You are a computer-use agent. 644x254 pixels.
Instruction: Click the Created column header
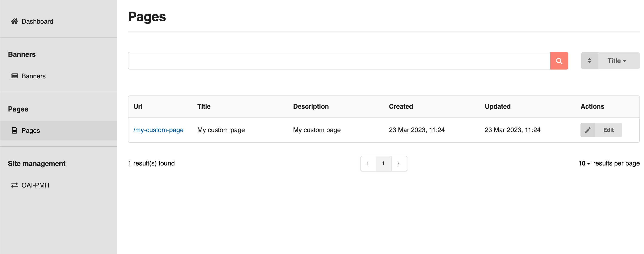pyautogui.click(x=401, y=107)
